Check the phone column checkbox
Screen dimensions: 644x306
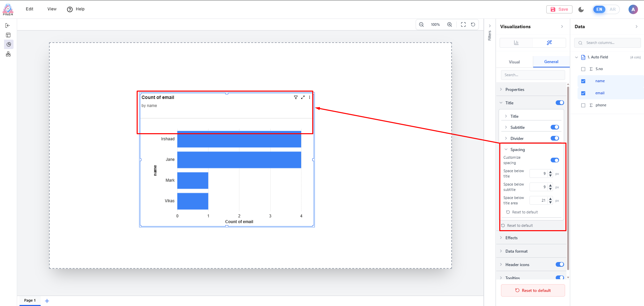(x=583, y=105)
